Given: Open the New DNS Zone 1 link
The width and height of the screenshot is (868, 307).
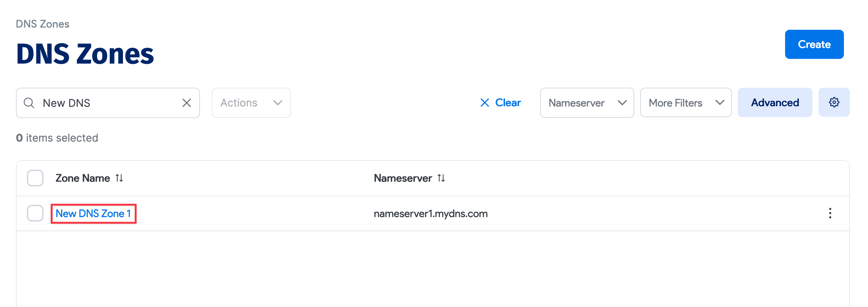Looking at the screenshot, I should tap(93, 214).
